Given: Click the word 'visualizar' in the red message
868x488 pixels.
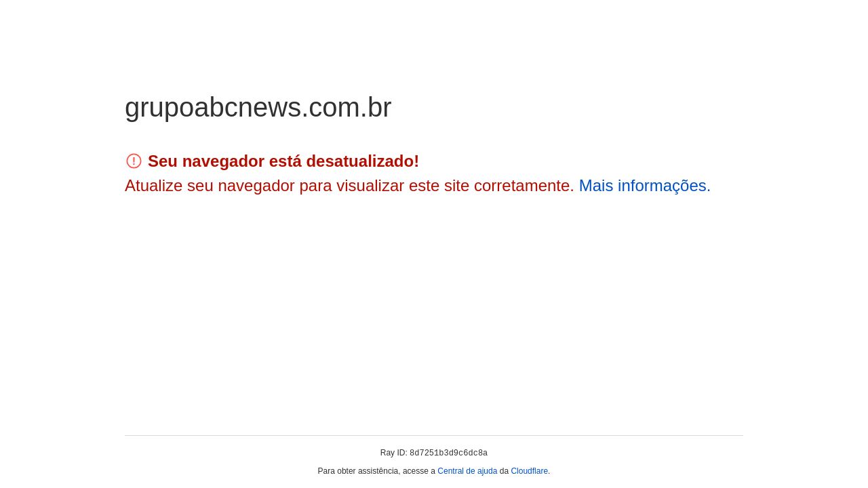Looking at the screenshot, I should tap(370, 186).
